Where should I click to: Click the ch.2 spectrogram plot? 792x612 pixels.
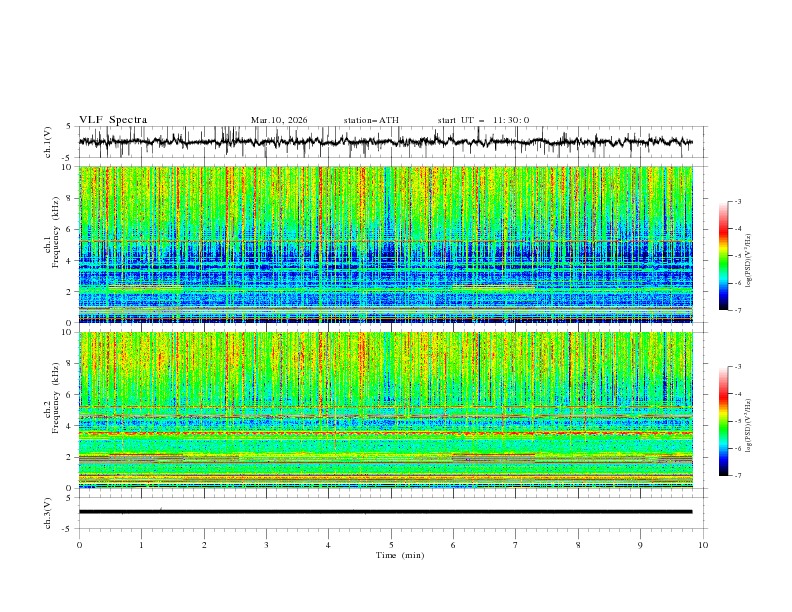pos(386,410)
